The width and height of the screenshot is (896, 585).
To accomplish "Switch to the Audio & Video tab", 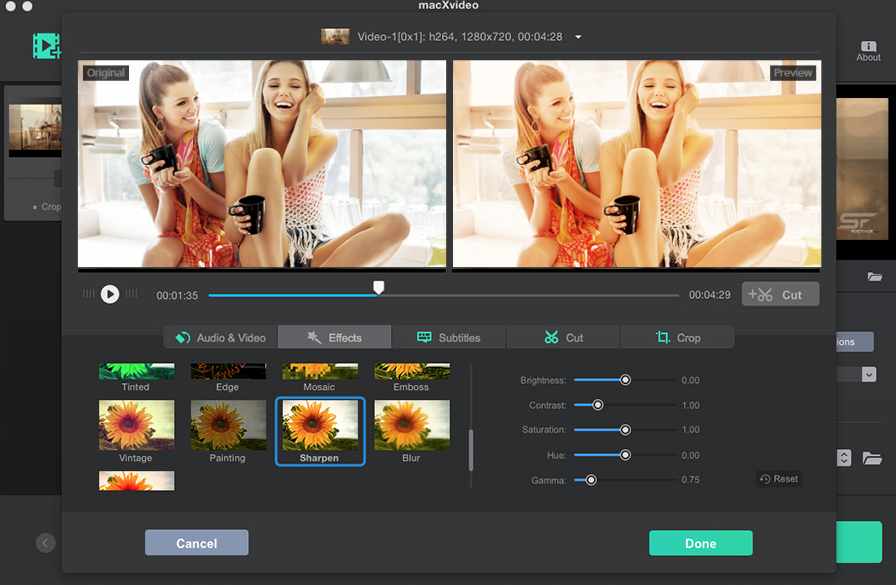I will tap(219, 337).
